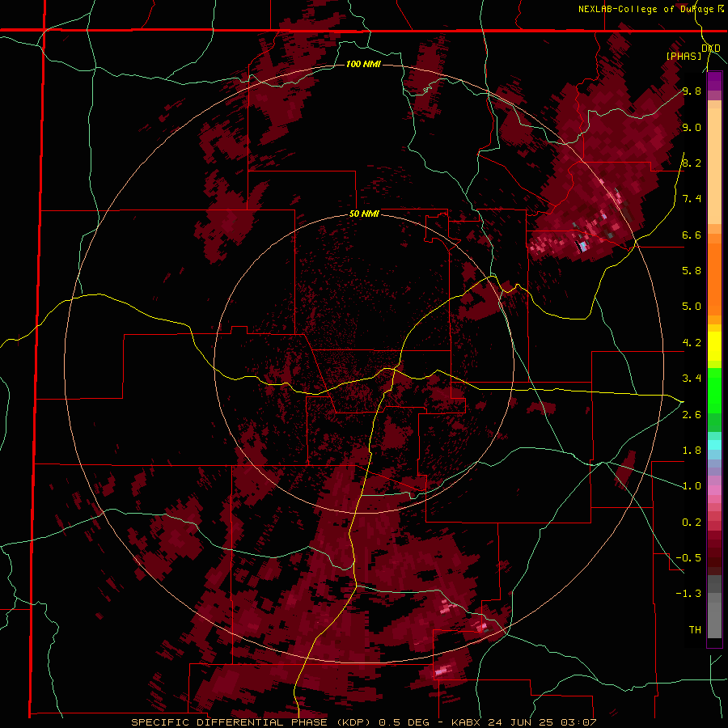Click the 8.2 legend value

click(692, 163)
